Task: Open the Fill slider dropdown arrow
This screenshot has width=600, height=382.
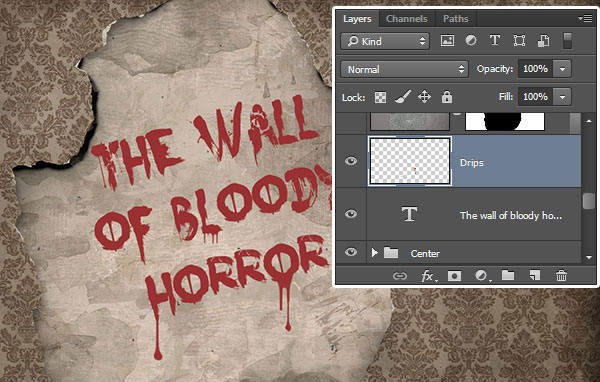Action: [x=562, y=97]
